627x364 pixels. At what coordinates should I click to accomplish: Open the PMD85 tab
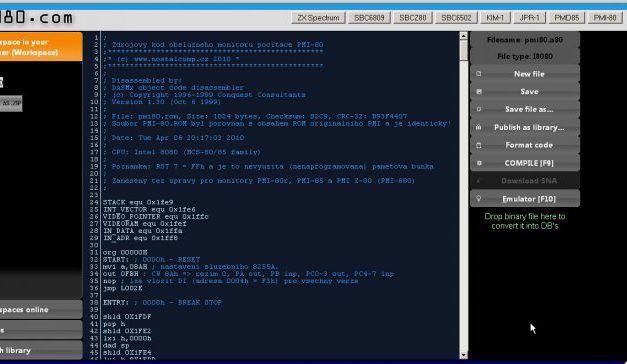coord(567,18)
